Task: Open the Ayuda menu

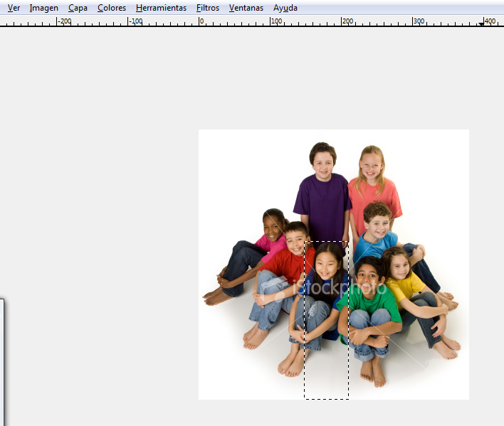Action: click(285, 8)
